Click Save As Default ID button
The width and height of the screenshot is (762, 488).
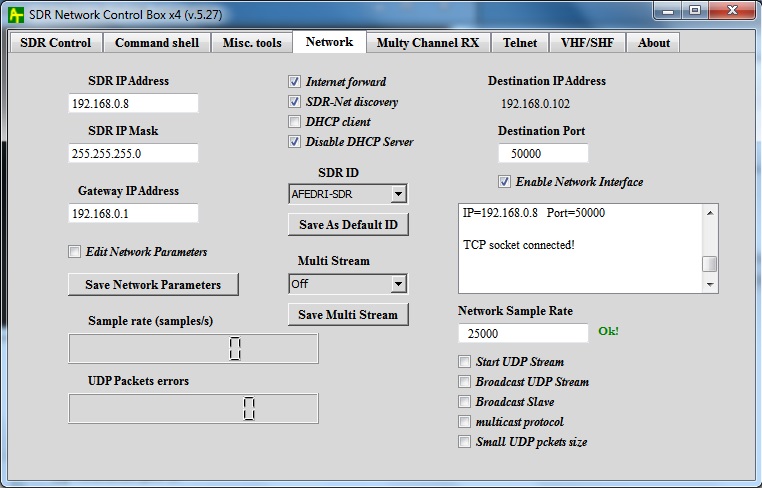pyautogui.click(x=348, y=225)
